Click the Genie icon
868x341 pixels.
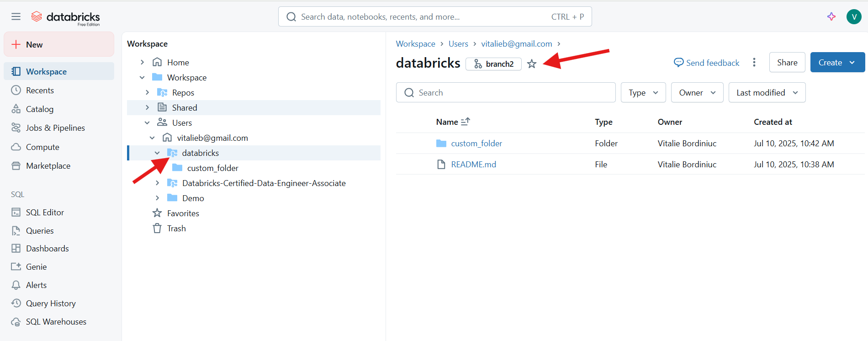[16, 266]
